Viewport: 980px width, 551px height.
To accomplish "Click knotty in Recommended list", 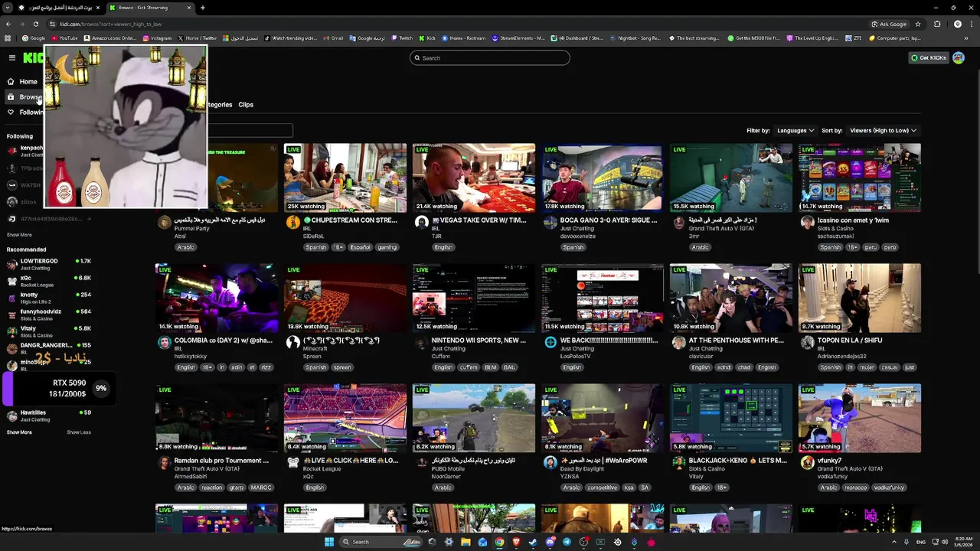I will tap(49, 298).
